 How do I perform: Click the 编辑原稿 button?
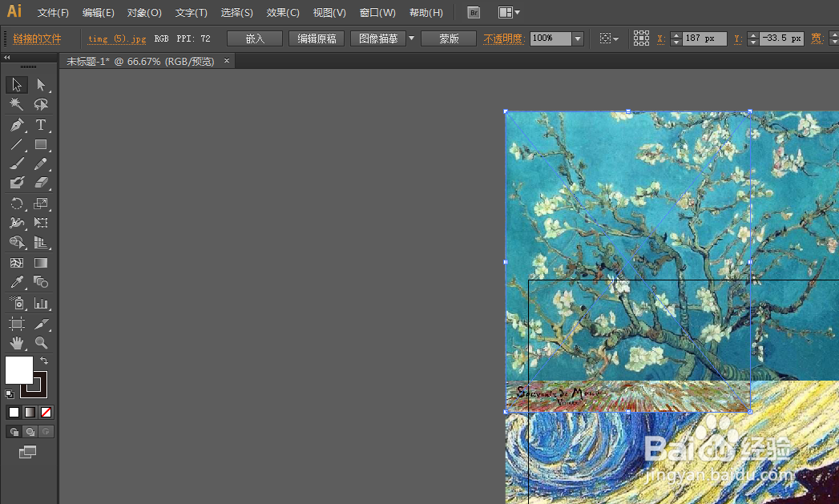point(317,38)
